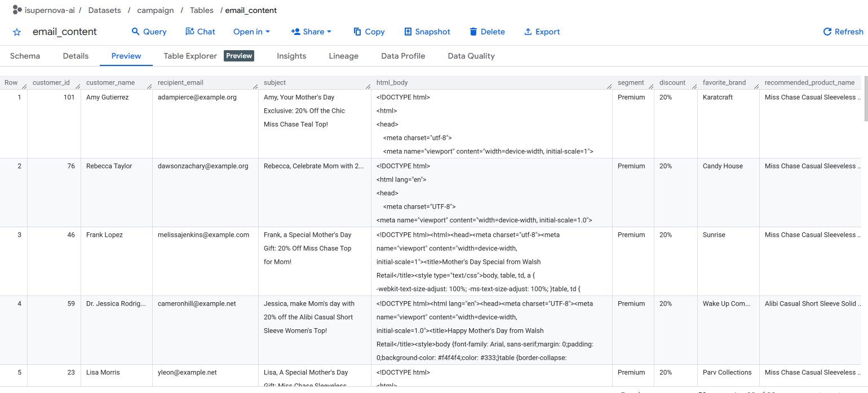Click the subject column resize handle
This screenshot has width=868, height=393.
368,86
